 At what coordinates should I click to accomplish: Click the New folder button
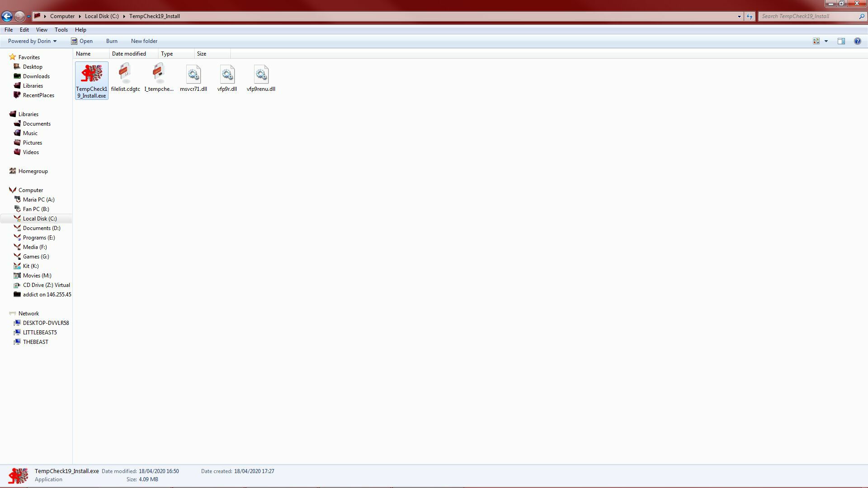(144, 41)
